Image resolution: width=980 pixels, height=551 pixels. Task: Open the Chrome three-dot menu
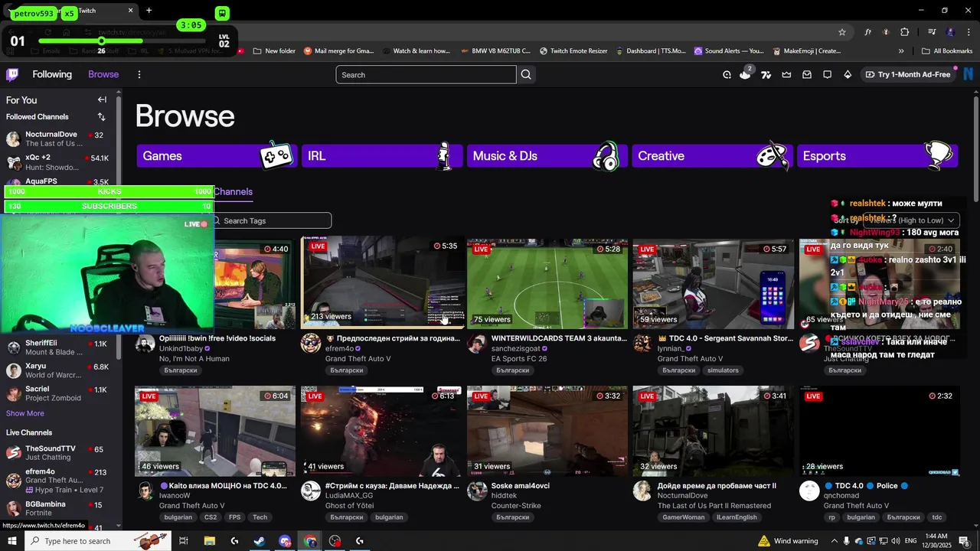click(x=967, y=32)
